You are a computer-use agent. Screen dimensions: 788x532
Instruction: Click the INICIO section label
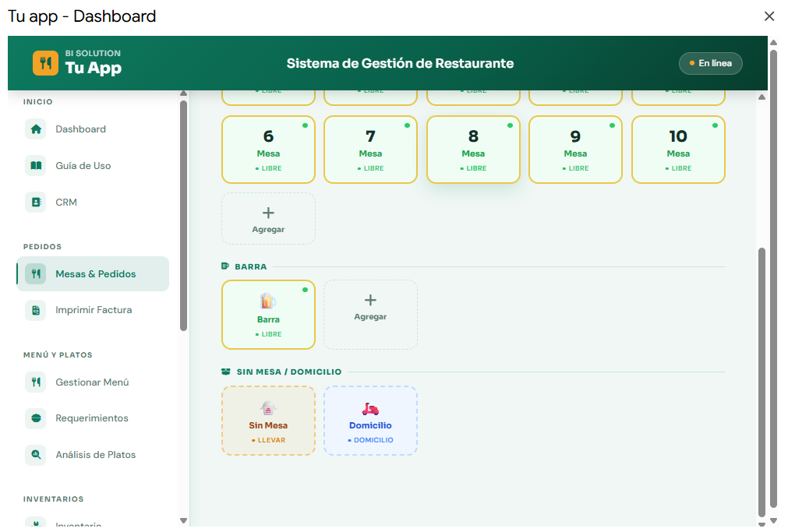(x=37, y=101)
